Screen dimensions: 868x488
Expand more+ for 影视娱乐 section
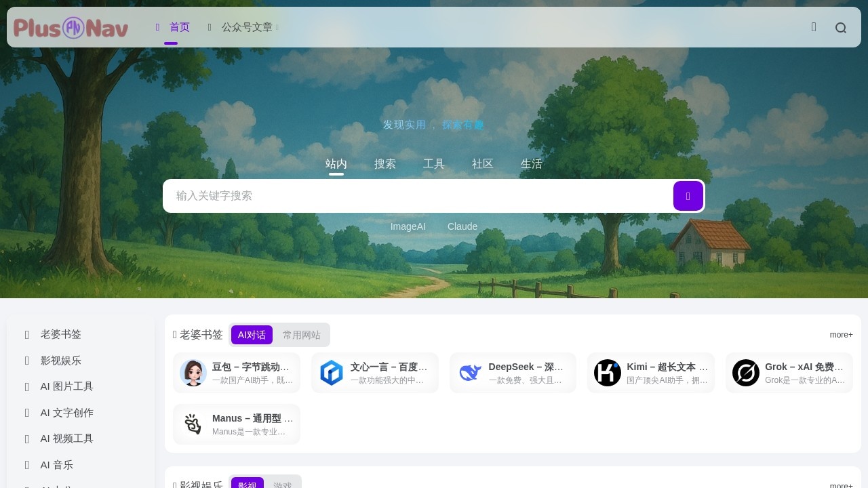point(841,485)
